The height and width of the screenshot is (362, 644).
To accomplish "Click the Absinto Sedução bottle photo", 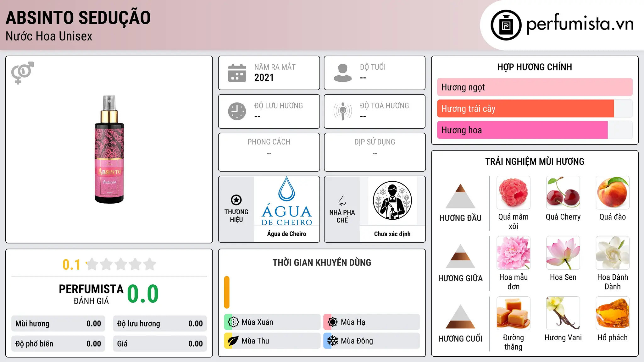I will coord(109,149).
